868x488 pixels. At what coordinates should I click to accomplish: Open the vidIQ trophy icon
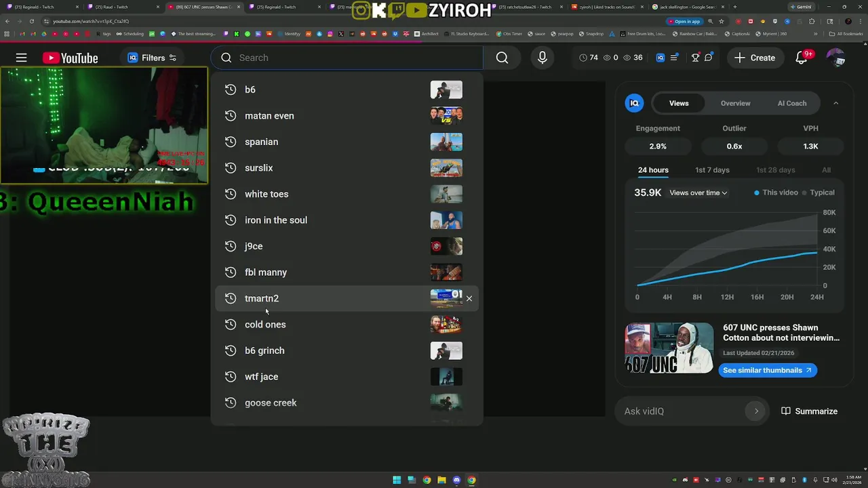[695, 58]
